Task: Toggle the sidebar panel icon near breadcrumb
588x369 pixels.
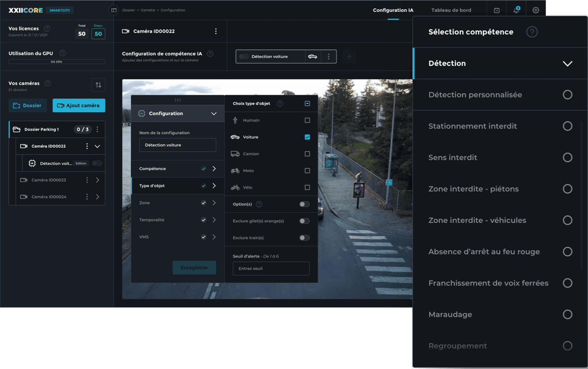Action: click(114, 10)
